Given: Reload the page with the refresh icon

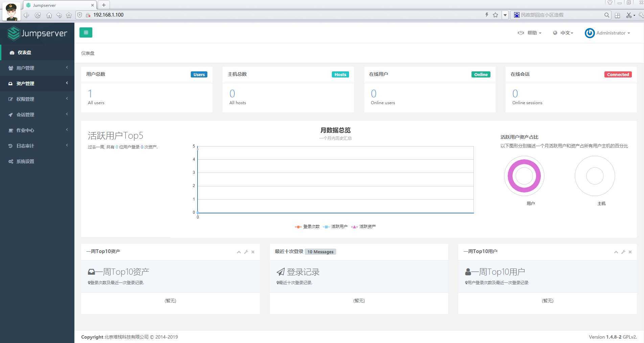Looking at the screenshot, I should 38,15.
